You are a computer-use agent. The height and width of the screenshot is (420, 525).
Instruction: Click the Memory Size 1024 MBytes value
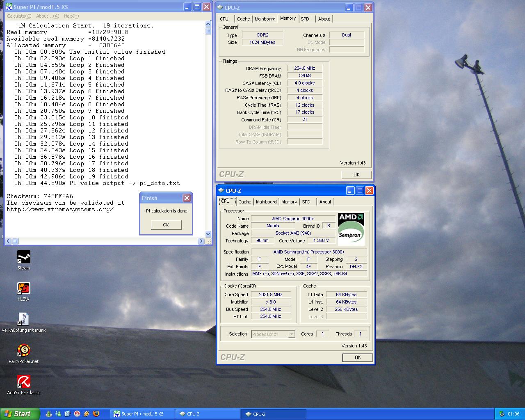coord(262,42)
